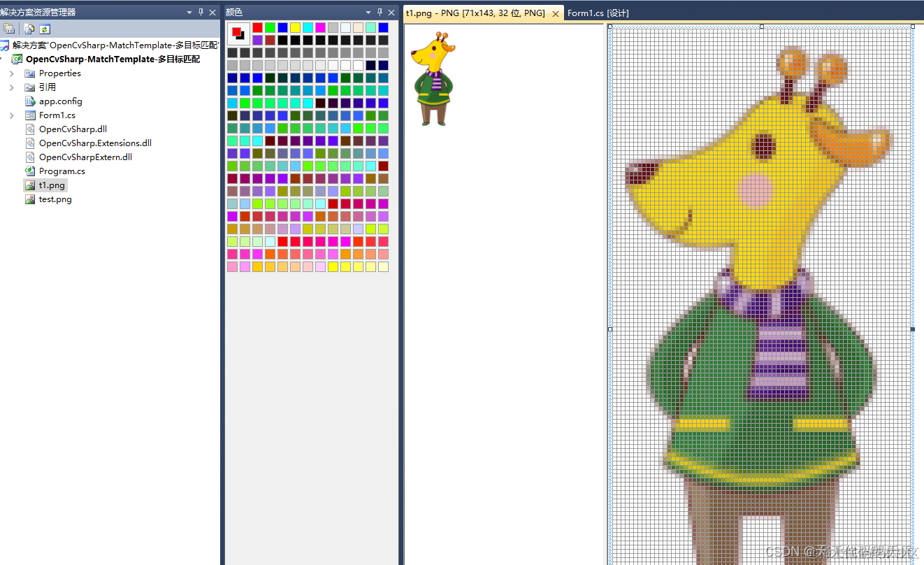Pick the purple swatch in second palette row
The width and height of the screenshot is (924, 565).
(x=257, y=40)
